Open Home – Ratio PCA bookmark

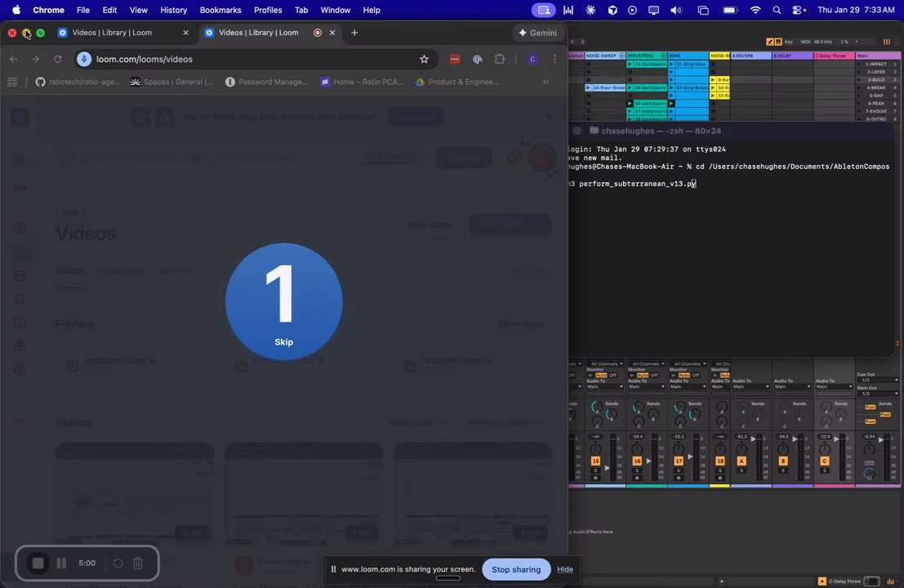tap(362, 82)
